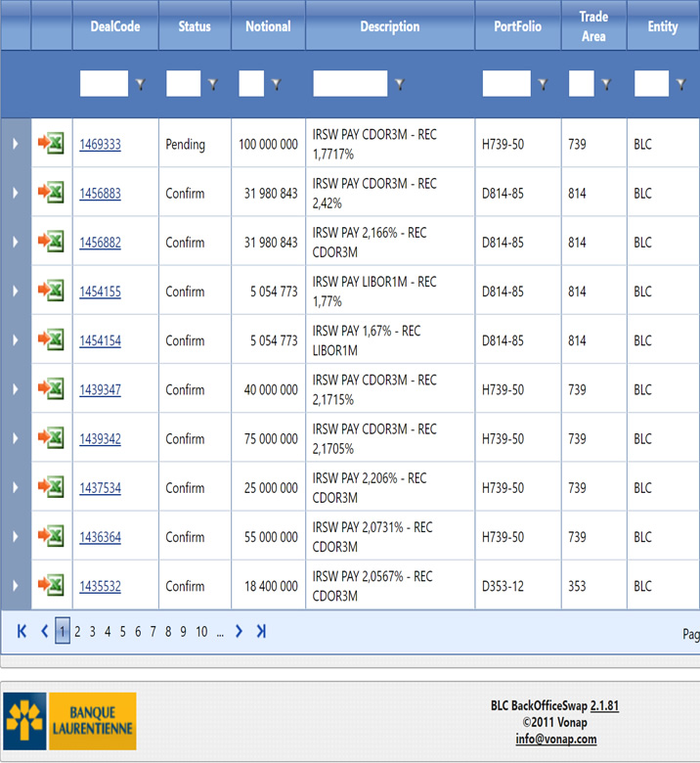Open deal link 1436364
700x763 pixels.
(100, 537)
